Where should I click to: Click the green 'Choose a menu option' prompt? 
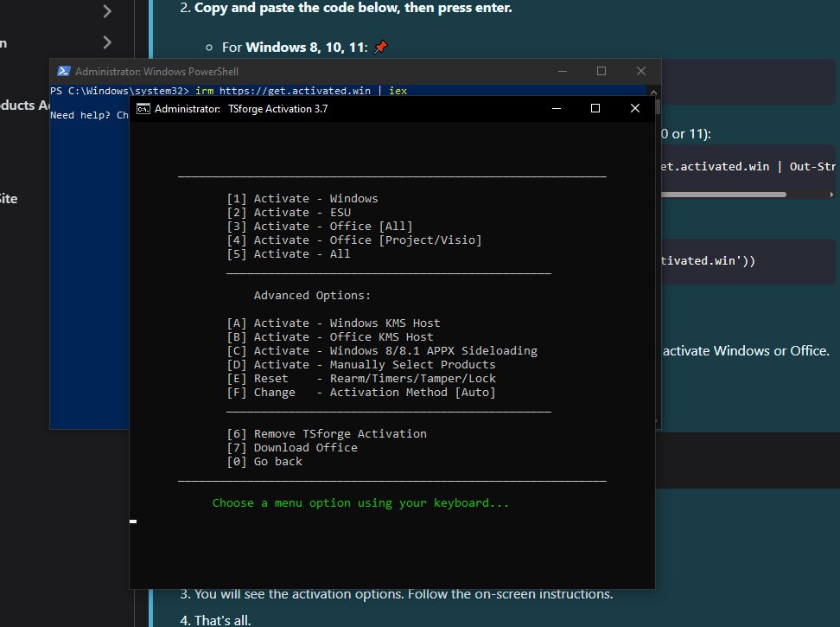point(360,503)
